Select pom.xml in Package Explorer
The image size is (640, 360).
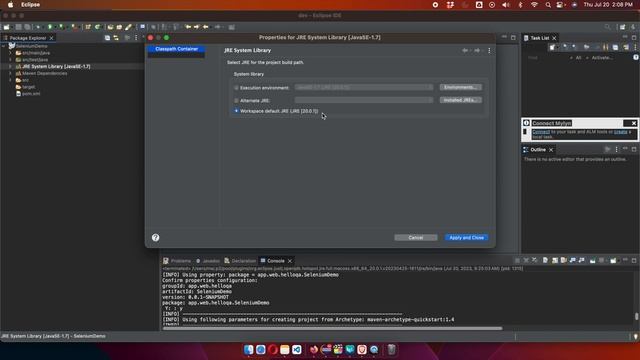(x=31, y=94)
